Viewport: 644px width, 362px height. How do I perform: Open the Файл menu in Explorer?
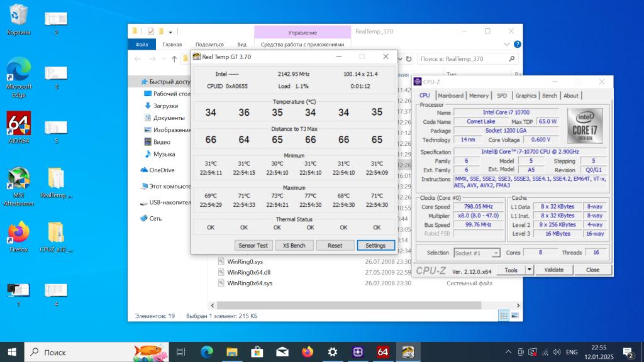142,45
